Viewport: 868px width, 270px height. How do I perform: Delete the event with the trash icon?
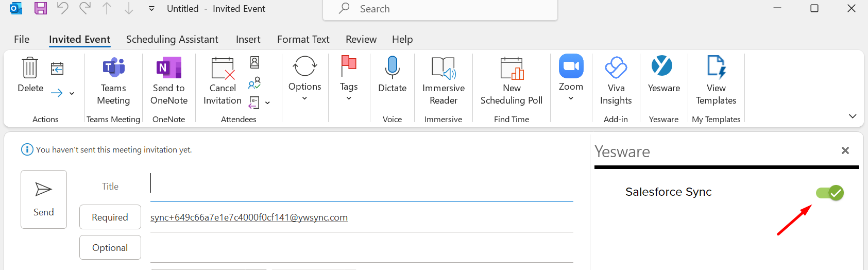(30, 68)
